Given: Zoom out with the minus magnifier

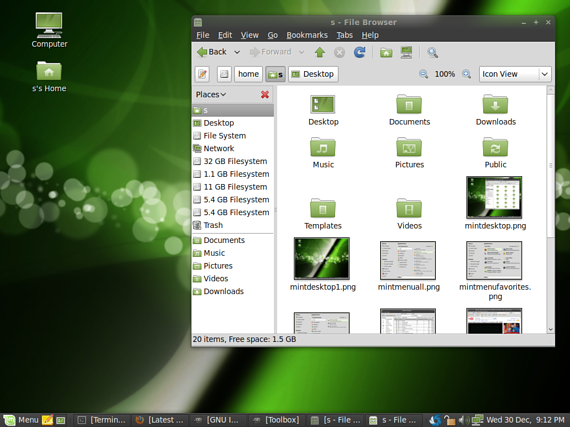Looking at the screenshot, I should pos(424,74).
